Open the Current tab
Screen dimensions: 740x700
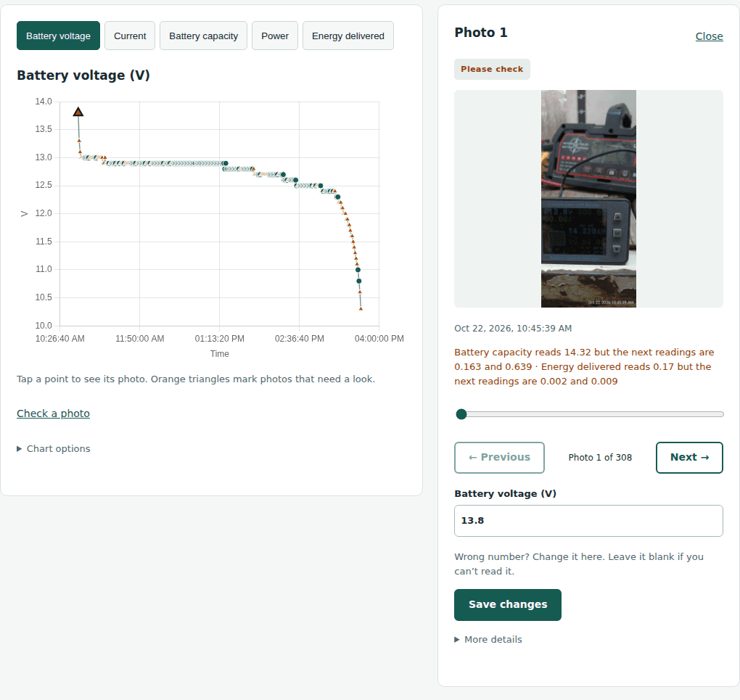tap(130, 36)
